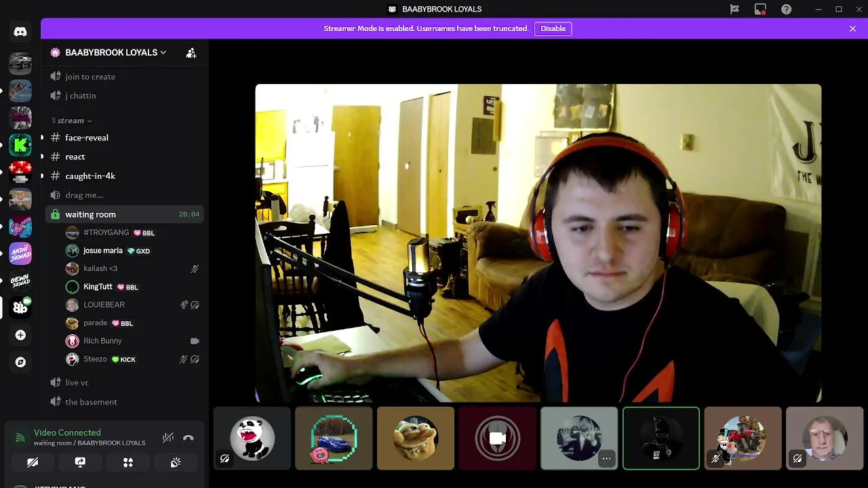Open the Activities shapes icon button
Viewport: 868px width, 488px height.
128,462
